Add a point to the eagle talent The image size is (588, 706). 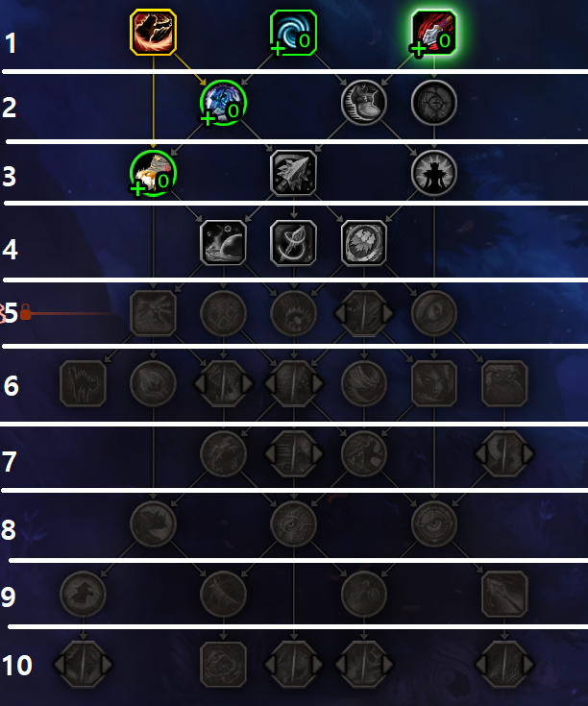(x=137, y=188)
